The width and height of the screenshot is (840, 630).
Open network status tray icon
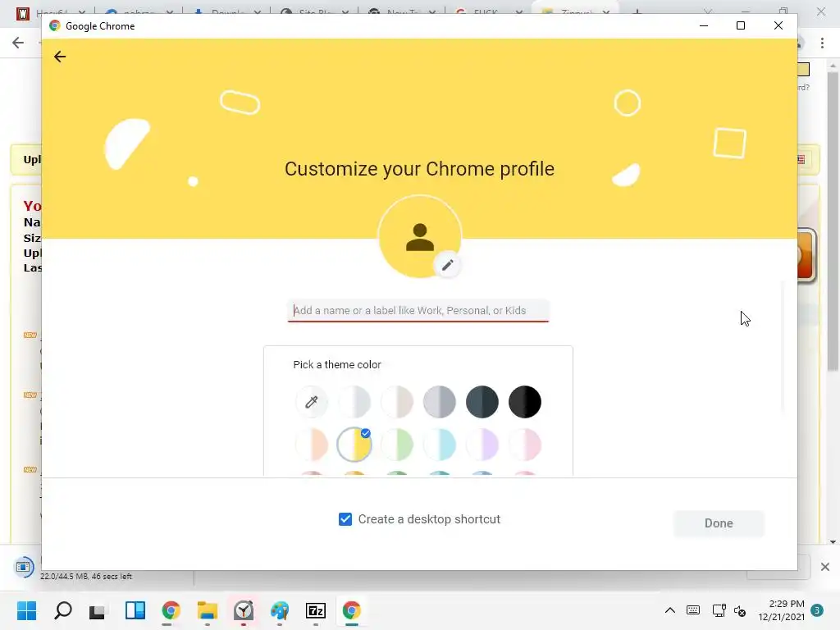(719, 610)
